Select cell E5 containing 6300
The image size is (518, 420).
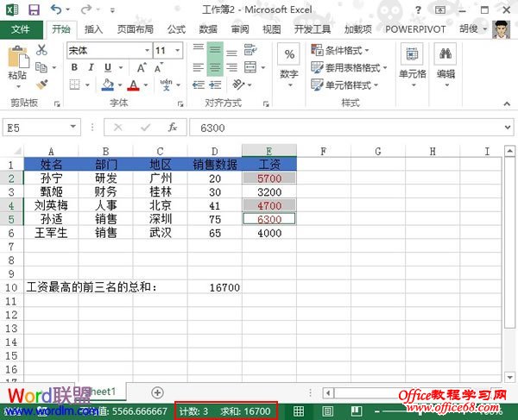click(x=268, y=218)
